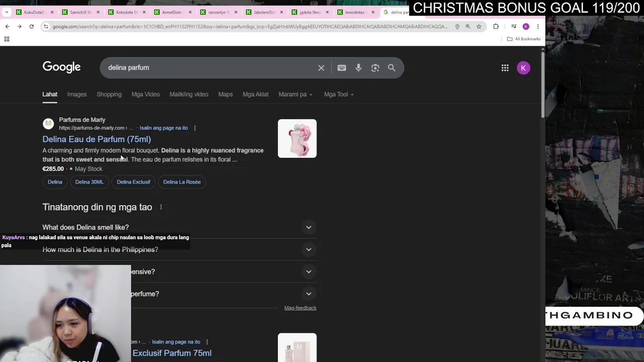Click the Delina Exclusif sitelink chip

coord(133,182)
